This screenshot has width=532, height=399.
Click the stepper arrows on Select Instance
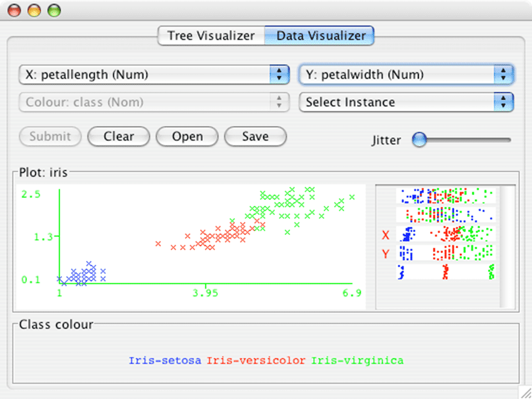click(x=503, y=102)
